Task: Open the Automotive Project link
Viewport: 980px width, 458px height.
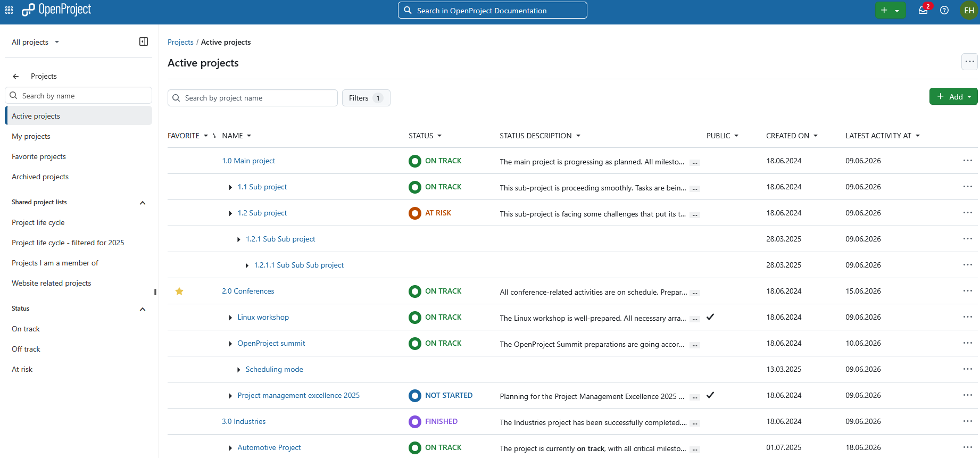Action: (269, 447)
